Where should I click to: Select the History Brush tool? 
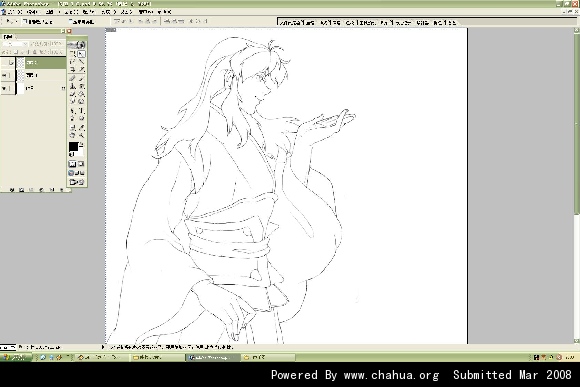point(81,86)
